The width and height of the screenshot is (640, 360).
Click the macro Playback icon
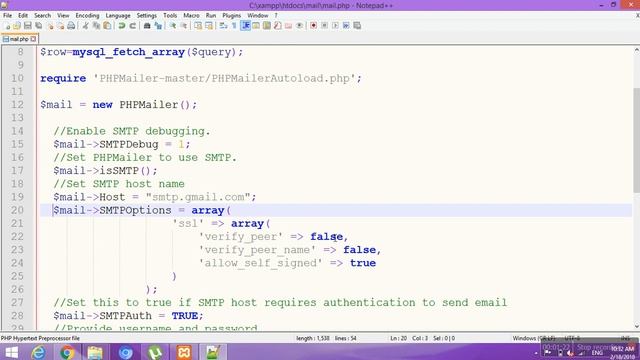[x=335, y=26]
